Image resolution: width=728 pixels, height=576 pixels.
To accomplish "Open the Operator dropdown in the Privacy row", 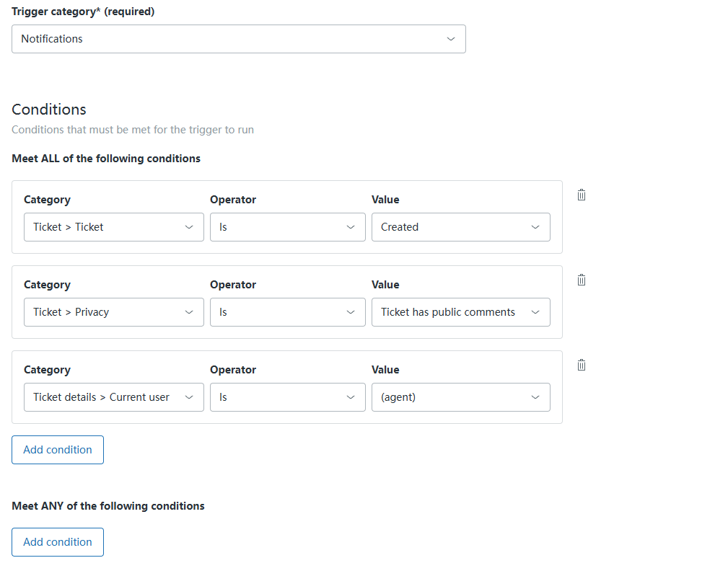I will click(287, 312).
